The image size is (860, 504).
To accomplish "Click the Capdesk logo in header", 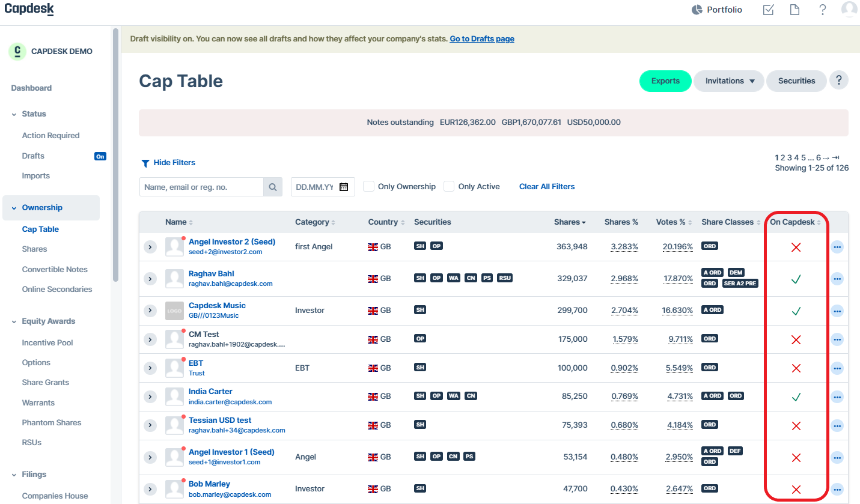I will [29, 10].
